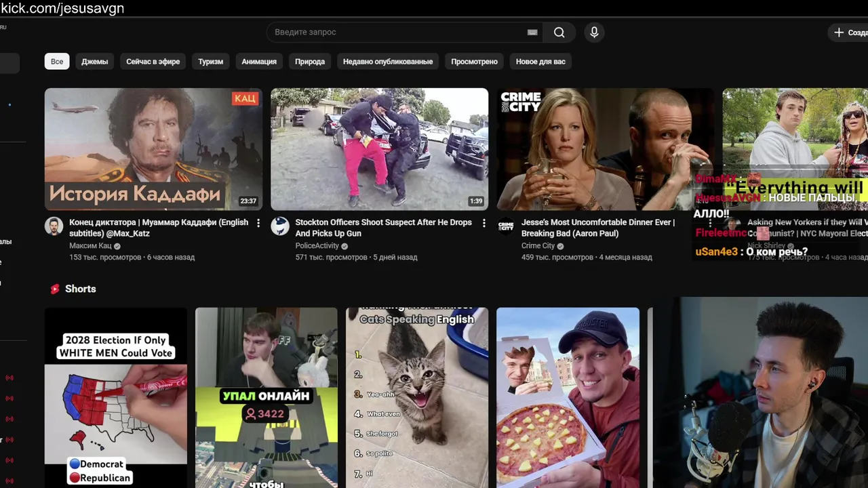The height and width of the screenshot is (488, 868).
Task: Click the search magnifier button
Action: pyautogui.click(x=559, y=33)
